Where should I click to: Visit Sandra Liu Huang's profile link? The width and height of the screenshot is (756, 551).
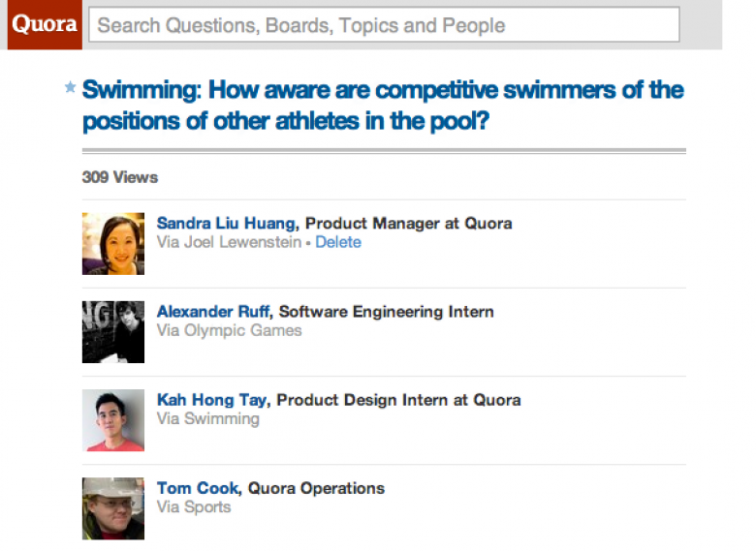226,224
